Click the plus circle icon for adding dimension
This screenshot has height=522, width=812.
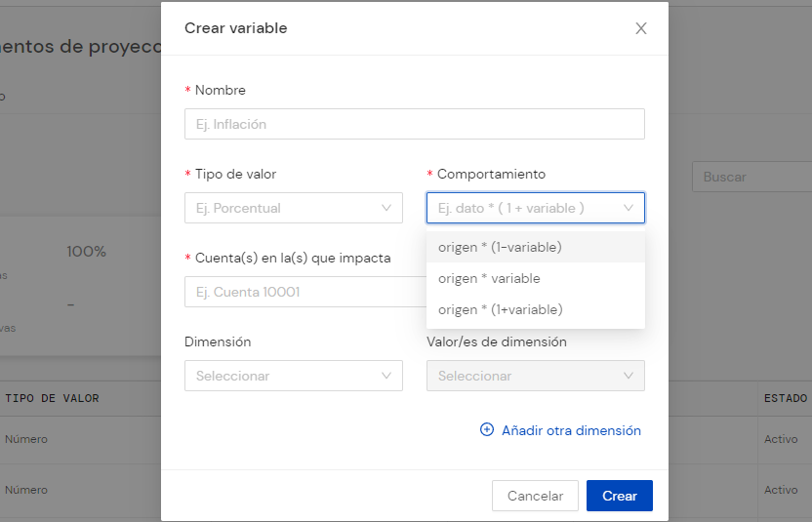487,430
